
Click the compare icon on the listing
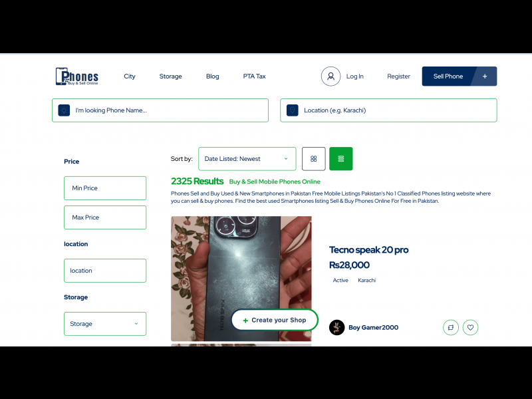[451, 327]
